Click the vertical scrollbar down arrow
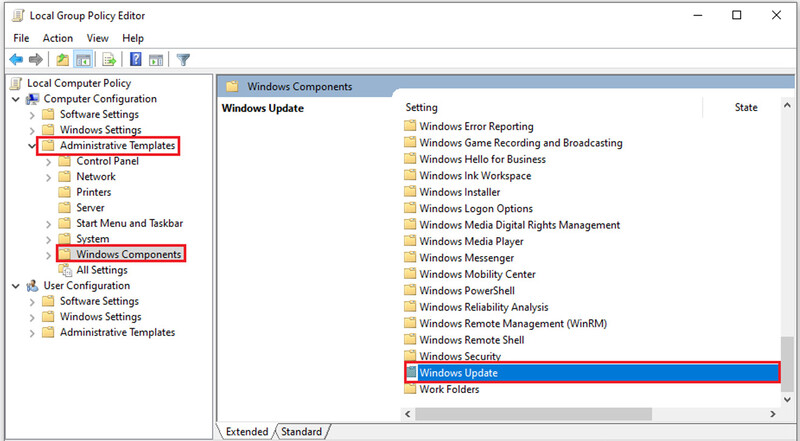Image resolution: width=800 pixels, height=441 pixels. click(787, 400)
